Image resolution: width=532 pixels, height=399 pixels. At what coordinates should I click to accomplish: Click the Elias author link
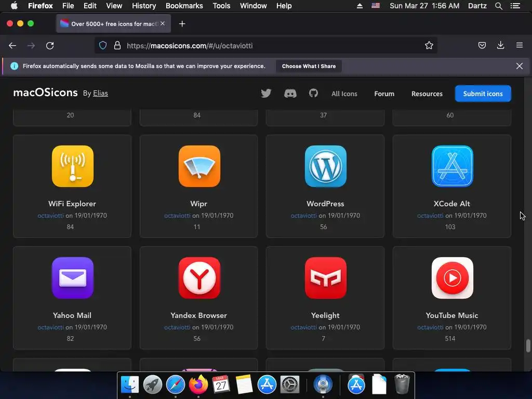100,94
